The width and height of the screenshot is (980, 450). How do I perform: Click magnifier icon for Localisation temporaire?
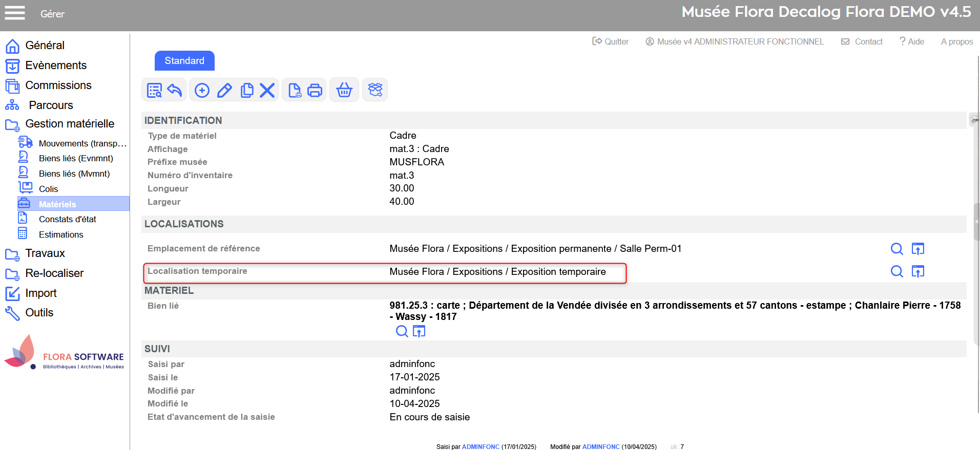pos(896,271)
